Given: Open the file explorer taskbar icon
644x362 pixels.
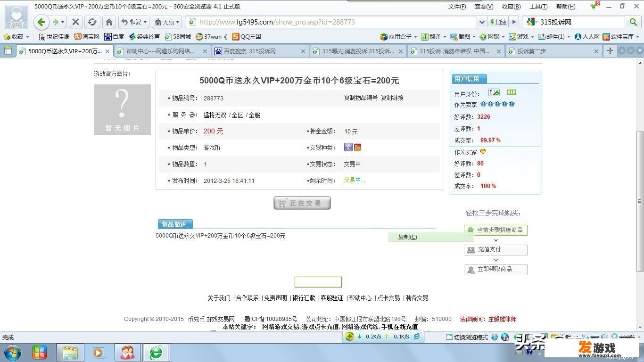Looking at the screenshot, I should tap(70, 353).
